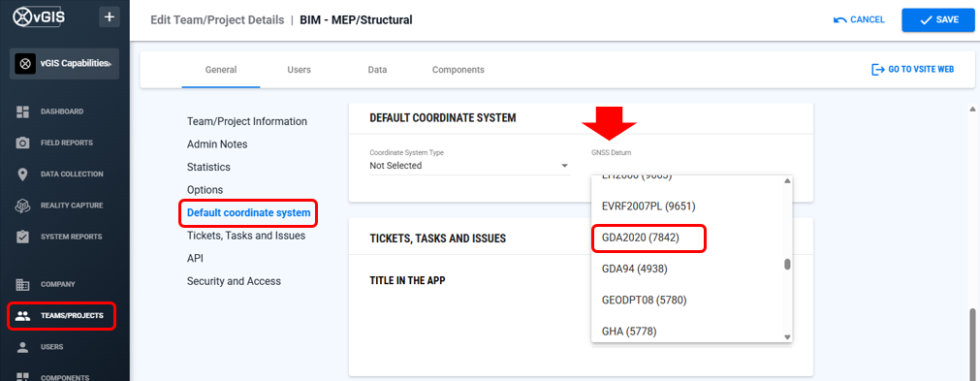Open Company section label
Screen dimensions: 980x381
tap(58, 284)
